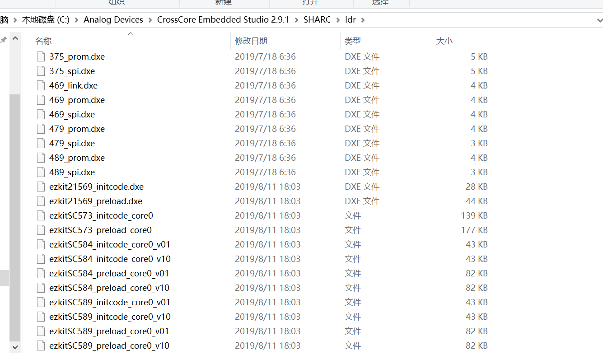603x364 pixels.
Task: Select file name ezkitSC584_preload_core0_v10
Action: (109, 288)
